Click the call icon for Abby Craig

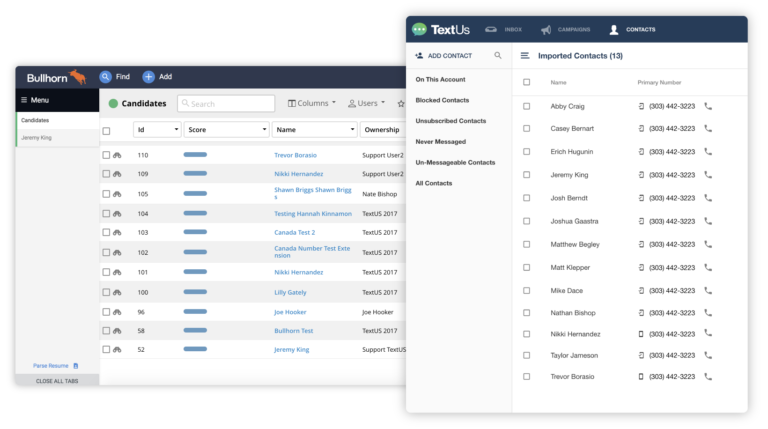(708, 106)
